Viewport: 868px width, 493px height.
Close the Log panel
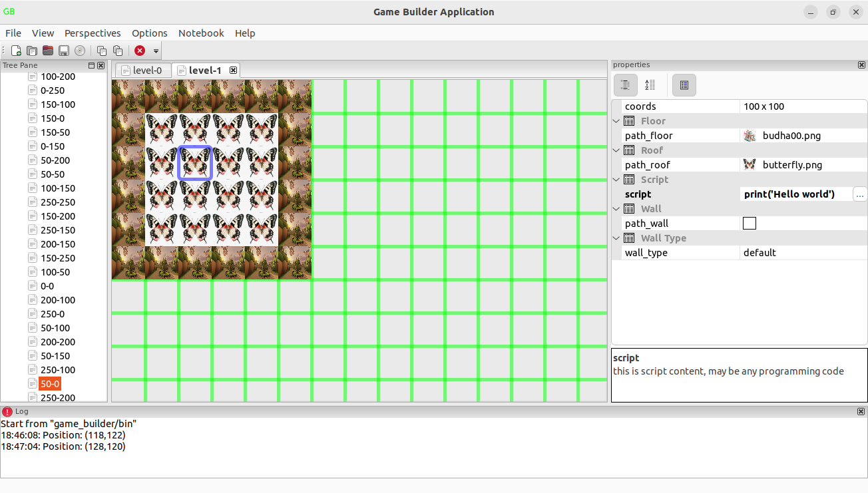(x=861, y=412)
